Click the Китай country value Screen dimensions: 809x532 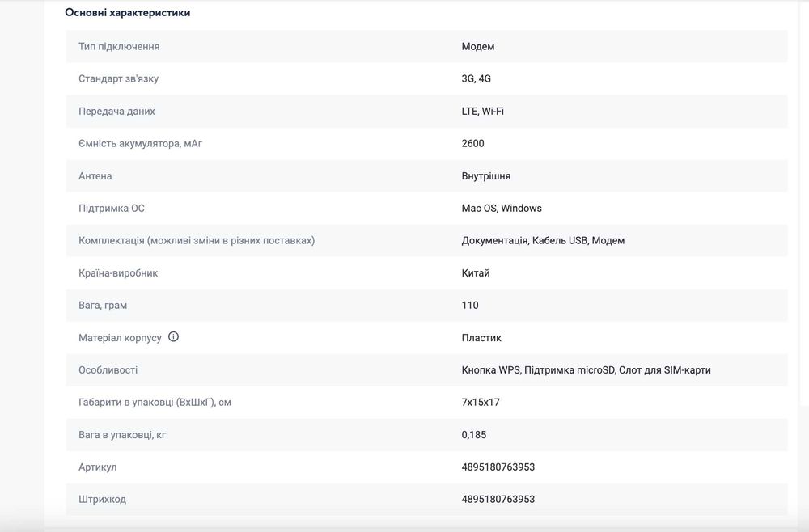pos(476,273)
